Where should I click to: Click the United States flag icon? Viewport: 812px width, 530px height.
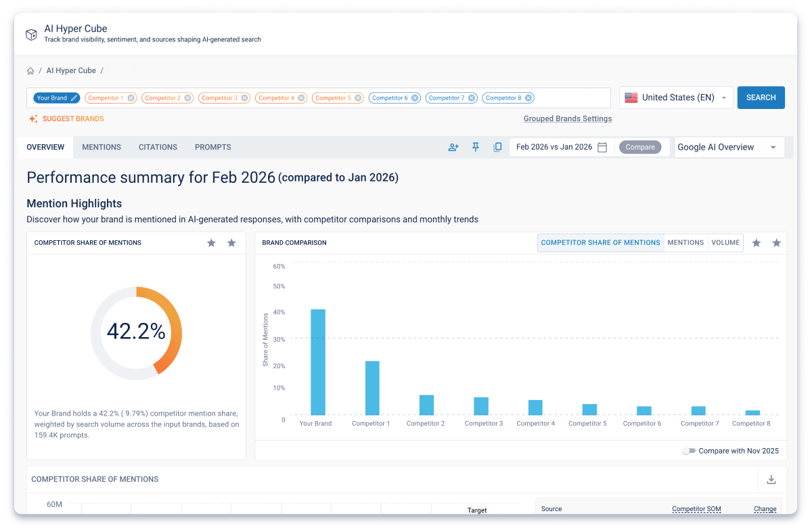click(631, 97)
